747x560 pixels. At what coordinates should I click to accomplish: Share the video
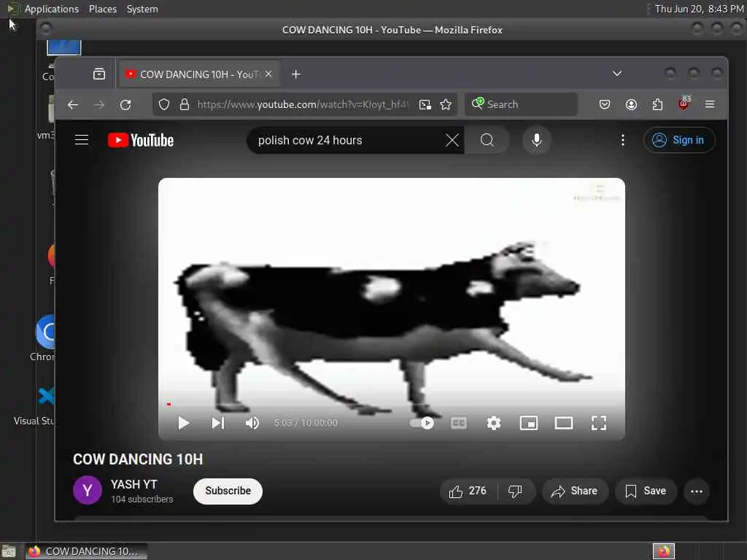click(575, 491)
